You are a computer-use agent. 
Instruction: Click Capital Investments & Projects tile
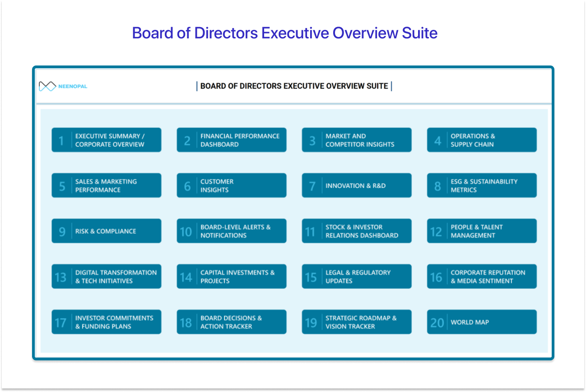click(231, 276)
